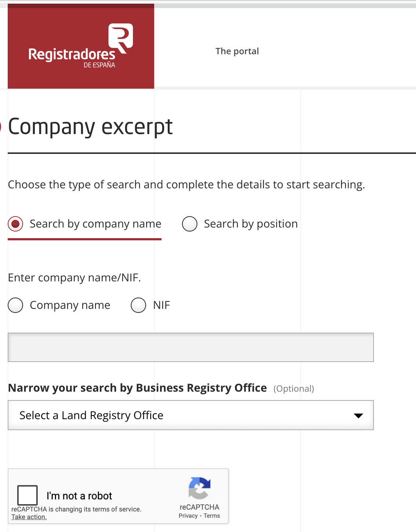416x532 pixels.
Task: Click the dropdown arrow of Registry Office selector
Action: click(x=358, y=415)
